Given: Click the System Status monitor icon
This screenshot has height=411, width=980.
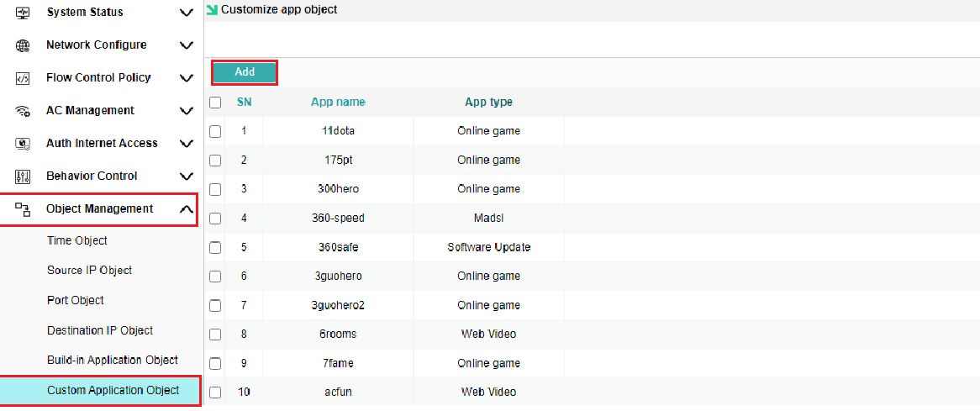Looking at the screenshot, I should (x=23, y=13).
